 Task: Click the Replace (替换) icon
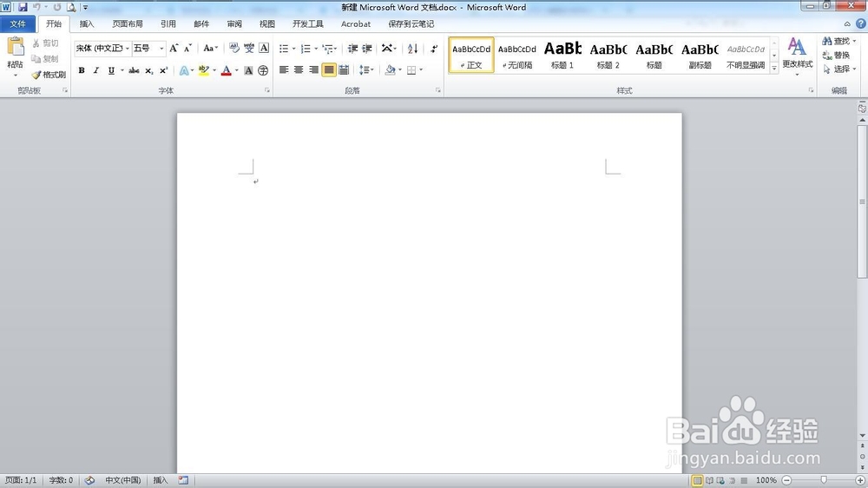point(827,56)
